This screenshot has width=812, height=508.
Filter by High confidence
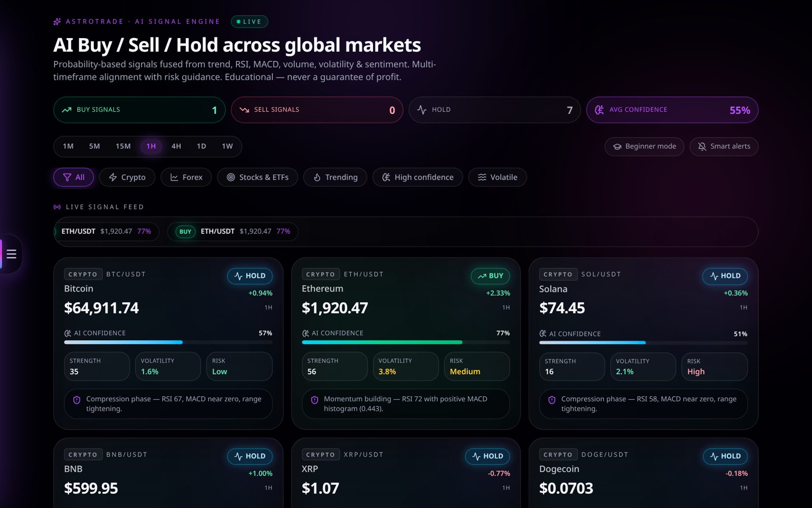418,177
